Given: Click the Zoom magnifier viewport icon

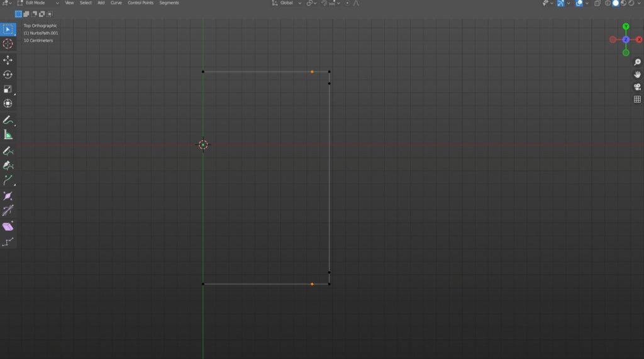Looking at the screenshot, I should point(637,62).
